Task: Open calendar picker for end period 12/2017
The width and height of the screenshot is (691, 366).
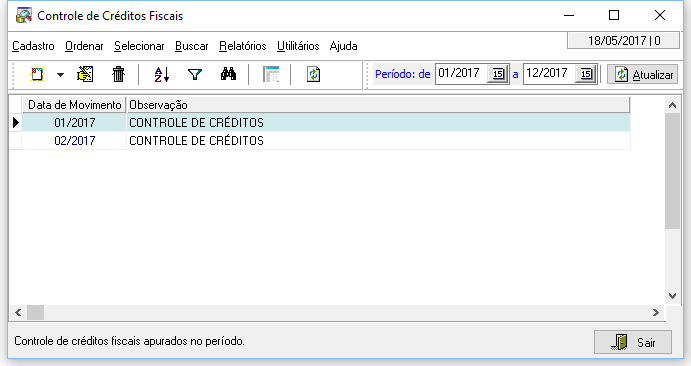Action: coord(586,74)
